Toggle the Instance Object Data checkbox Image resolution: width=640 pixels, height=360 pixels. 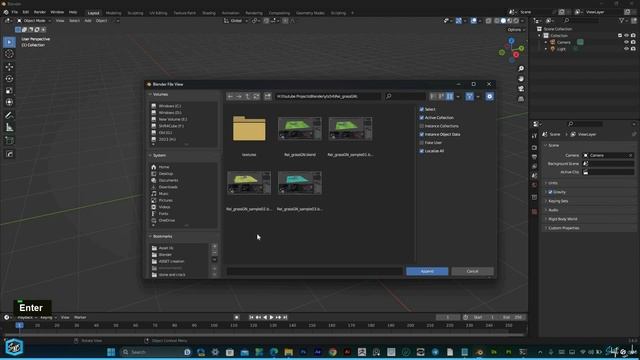422,134
